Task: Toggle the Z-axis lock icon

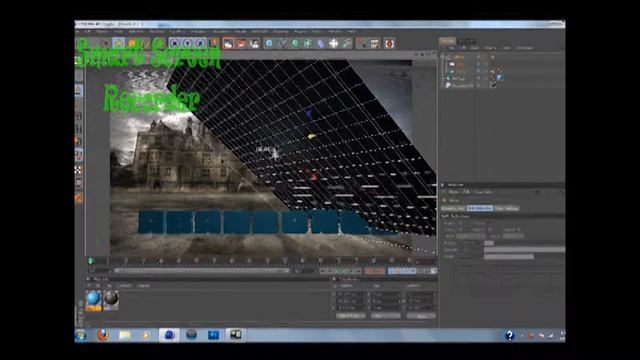Action: pos(200,43)
